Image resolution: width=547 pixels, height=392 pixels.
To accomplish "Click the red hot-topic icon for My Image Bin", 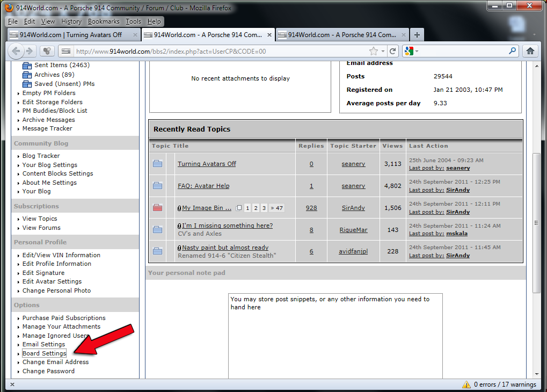I will pos(158,207).
